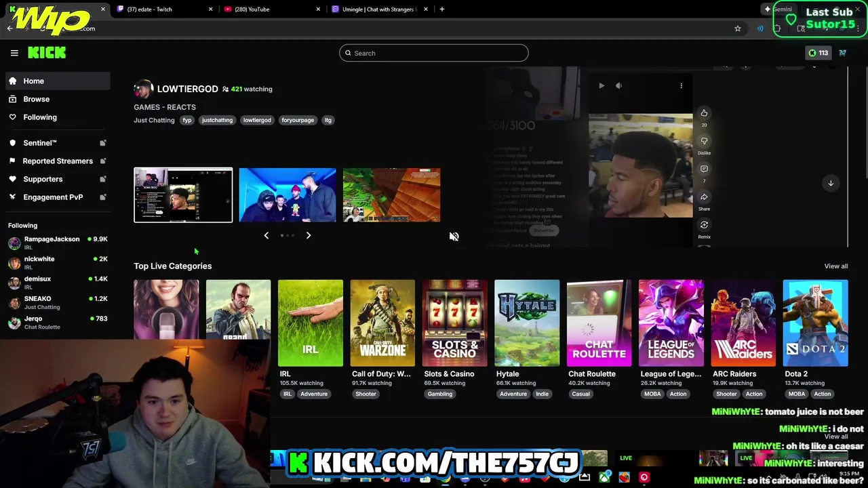868x488 pixels.
Task: Select Home in the sidebar
Action: [58, 81]
